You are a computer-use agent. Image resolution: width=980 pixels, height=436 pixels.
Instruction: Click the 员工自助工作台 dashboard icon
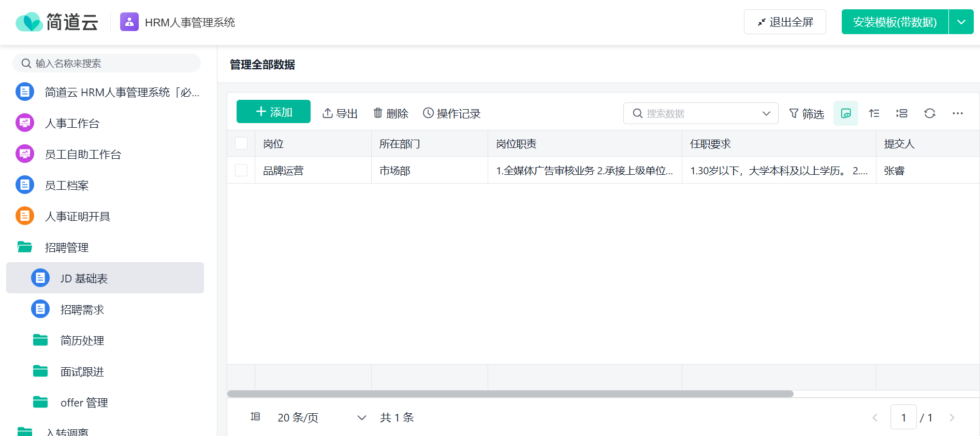click(25, 154)
